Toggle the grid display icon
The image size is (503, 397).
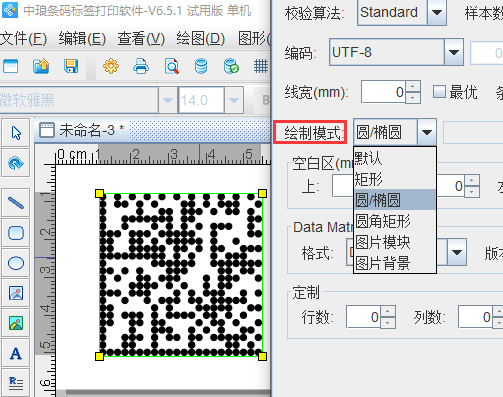point(261,66)
